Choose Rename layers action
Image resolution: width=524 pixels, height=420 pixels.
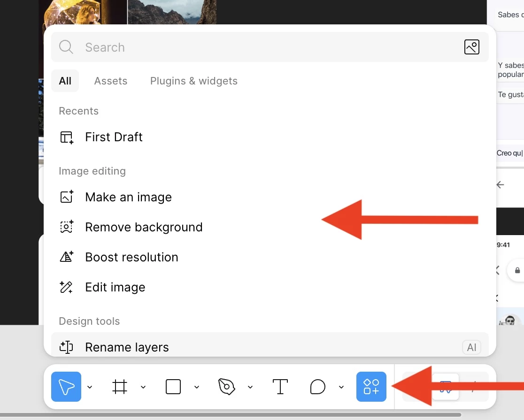click(270, 344)
